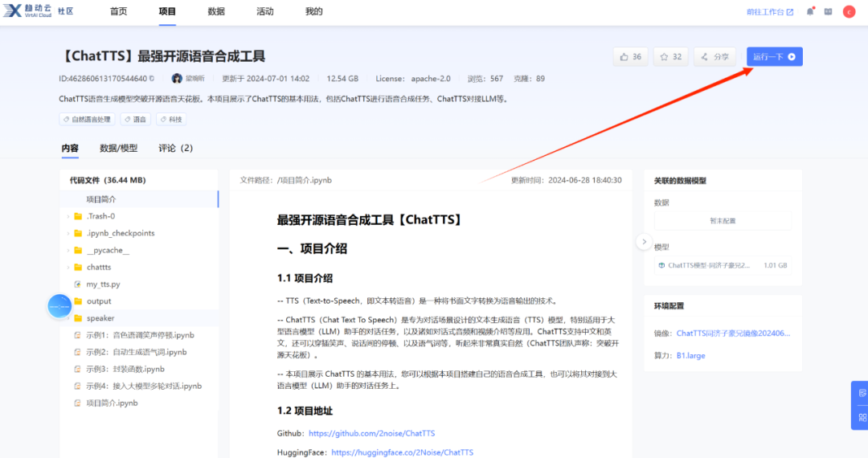Image resolution: width=868 pixels, height=458 pixels.
Task: Open the 首页 nav item
Action: (118, 11)
